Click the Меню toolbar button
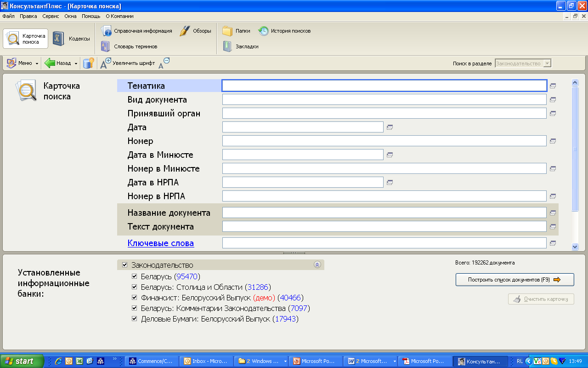The image size is (588, 368). pos(22,63)
